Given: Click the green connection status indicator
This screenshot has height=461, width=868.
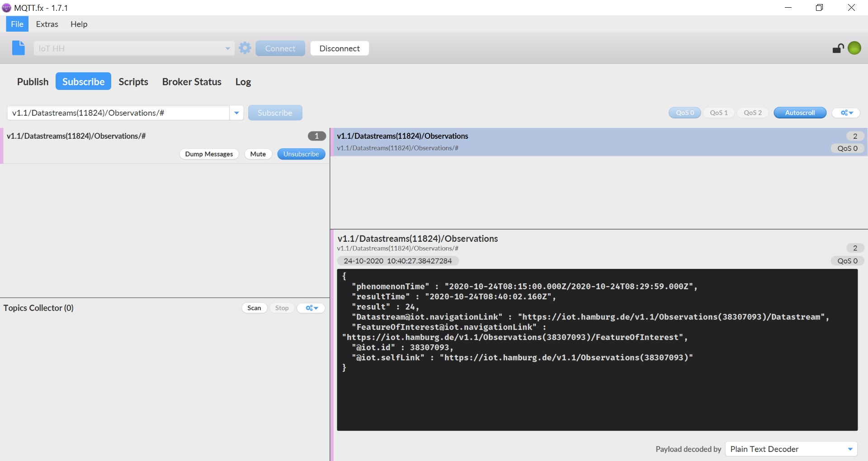Looking at the screenshot, I should click(x=854, y=48).
